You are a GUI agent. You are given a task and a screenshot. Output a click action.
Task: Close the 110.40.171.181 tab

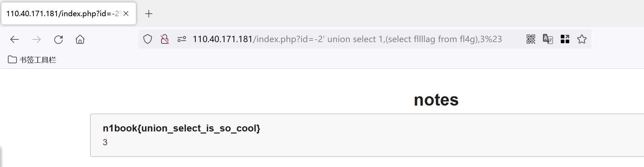pyautogui.click(x=126, y=14)
